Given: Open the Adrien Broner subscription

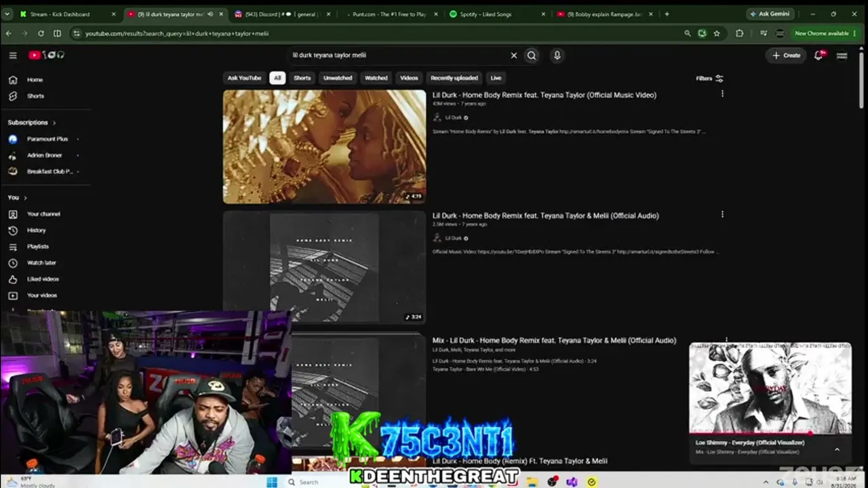Looking at the screenshot, I should (44, 155).
